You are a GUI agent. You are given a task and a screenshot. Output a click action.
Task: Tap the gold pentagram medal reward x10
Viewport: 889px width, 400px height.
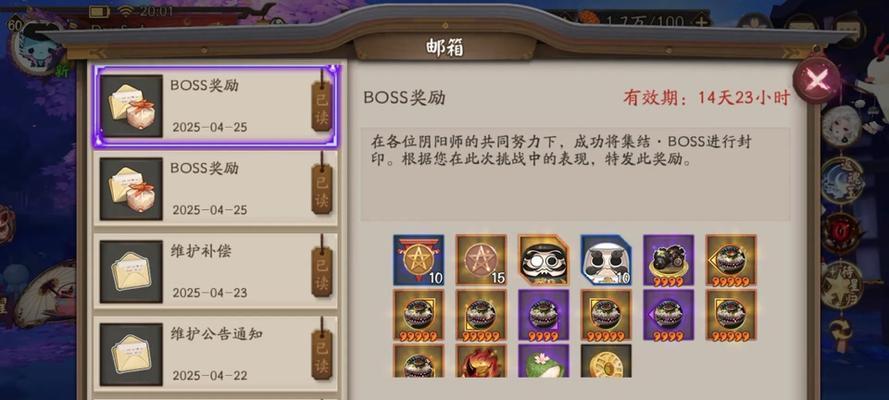[418, 259]
